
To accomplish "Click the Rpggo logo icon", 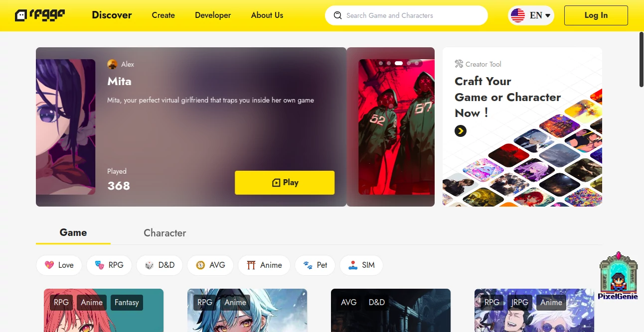I will (x=40, y=15).
